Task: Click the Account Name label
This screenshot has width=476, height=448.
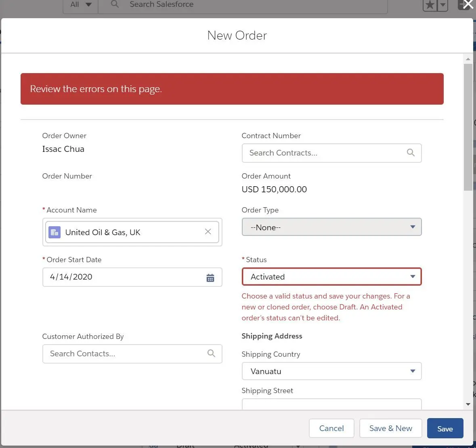Action: pyautogui.click(x=71, y=210)
